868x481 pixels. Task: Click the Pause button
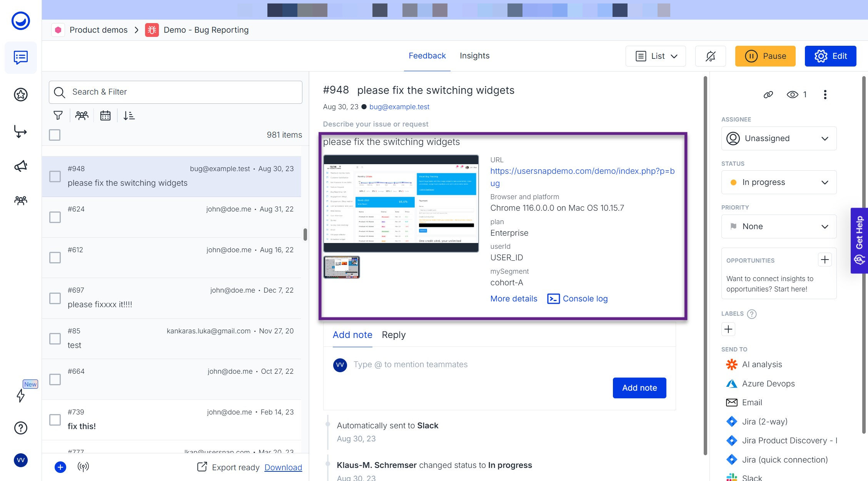[x=765, y=56]
